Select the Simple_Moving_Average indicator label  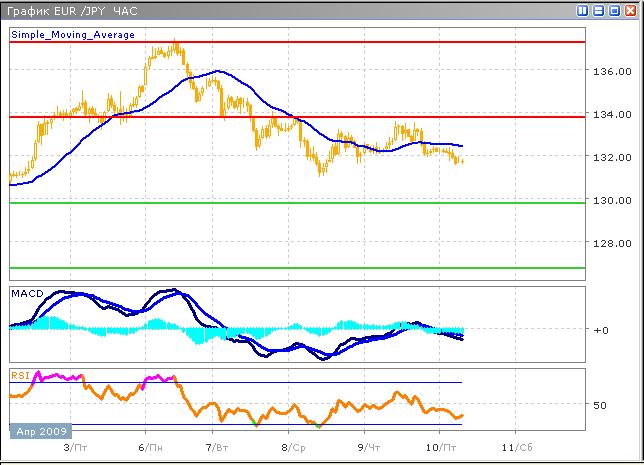point(73,35)
